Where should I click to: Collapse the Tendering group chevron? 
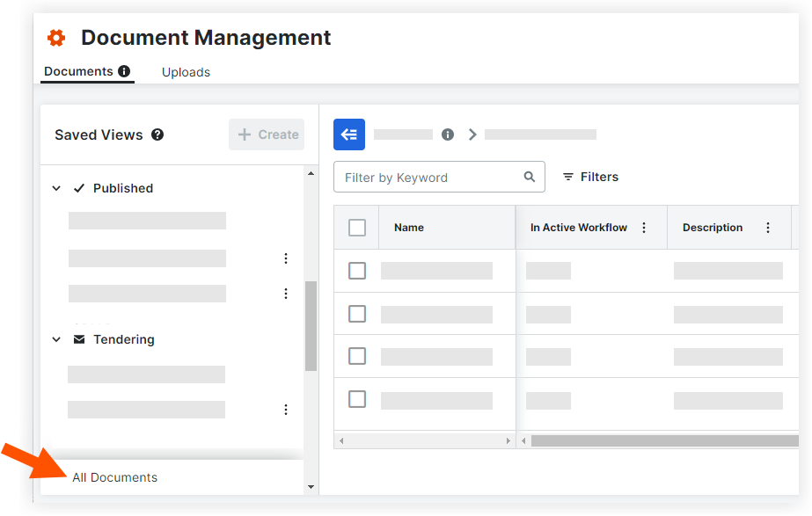click(56, 339)
